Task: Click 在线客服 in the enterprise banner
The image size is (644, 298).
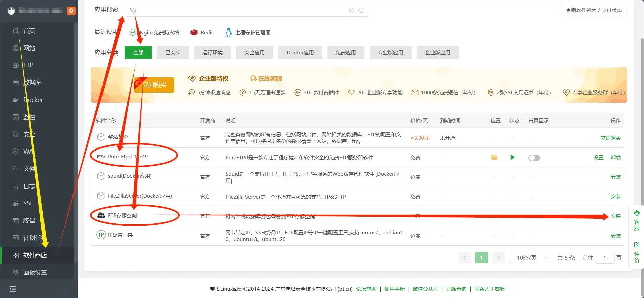Action: [x=266, y=78]
